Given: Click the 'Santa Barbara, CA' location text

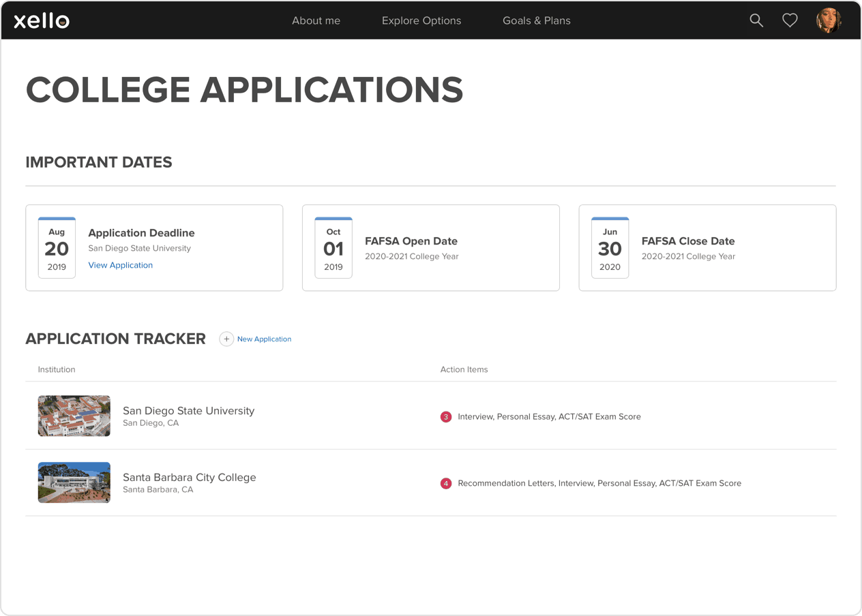Looking at the screenshot, I should tap(158, 490).
